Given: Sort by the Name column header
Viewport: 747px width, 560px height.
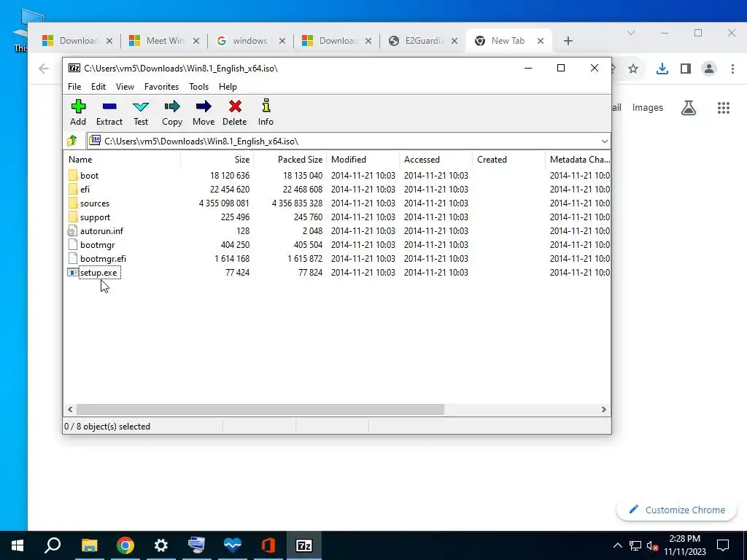Looking at the screenshot, I should (x=122, y=160).
